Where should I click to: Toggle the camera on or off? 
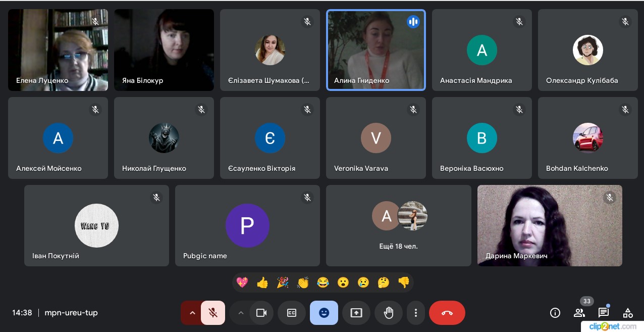[261, 313]
